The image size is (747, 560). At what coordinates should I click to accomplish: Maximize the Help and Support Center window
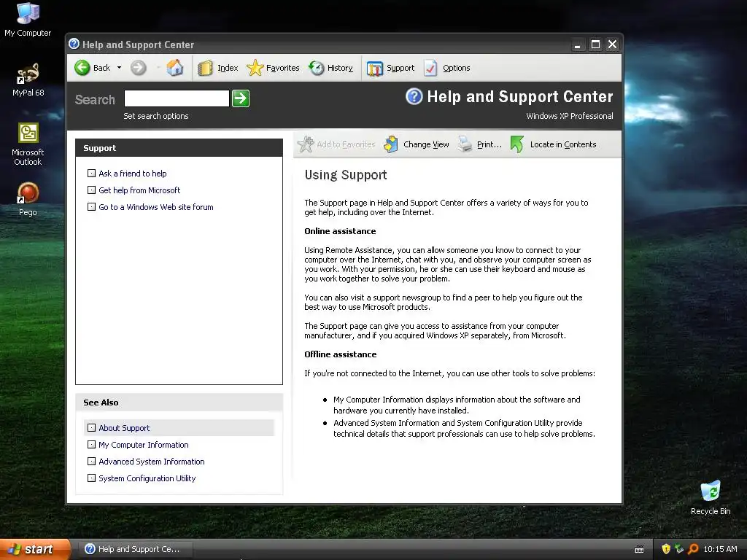(595, 44)
